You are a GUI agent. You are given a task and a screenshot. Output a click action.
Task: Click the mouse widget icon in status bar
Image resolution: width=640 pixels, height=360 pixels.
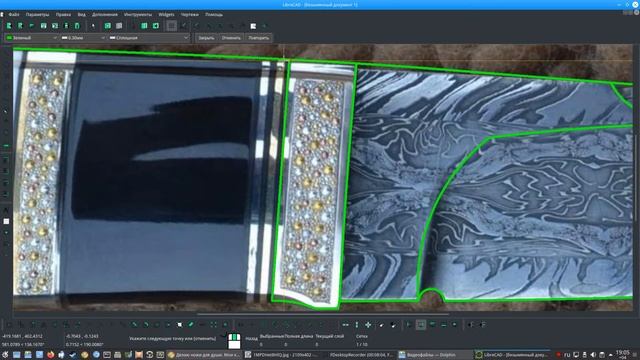(x=234, y=341)
